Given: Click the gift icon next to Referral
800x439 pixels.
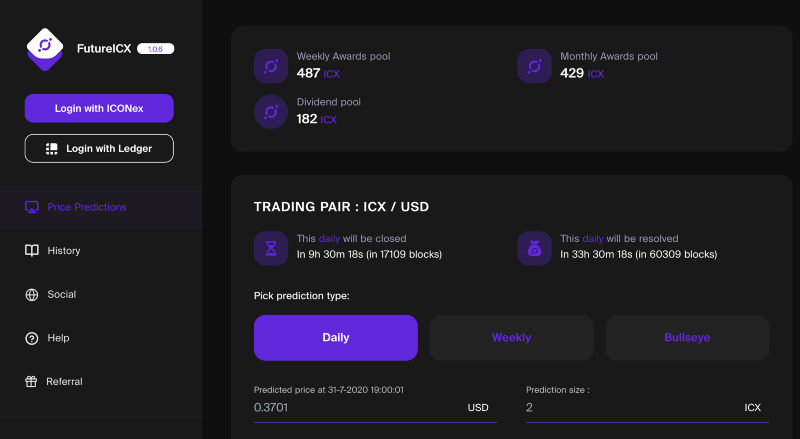Looking at the screenshot, I should coord(31,381).
